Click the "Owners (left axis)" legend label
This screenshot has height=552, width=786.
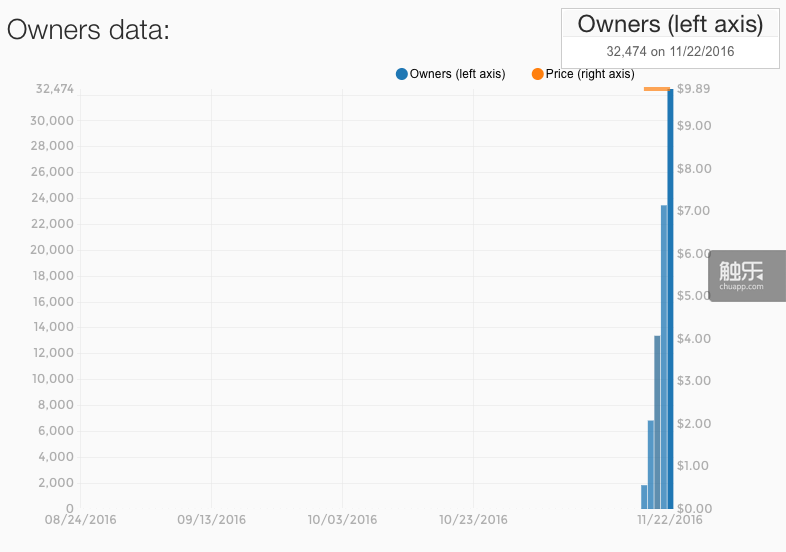point(458,74)
